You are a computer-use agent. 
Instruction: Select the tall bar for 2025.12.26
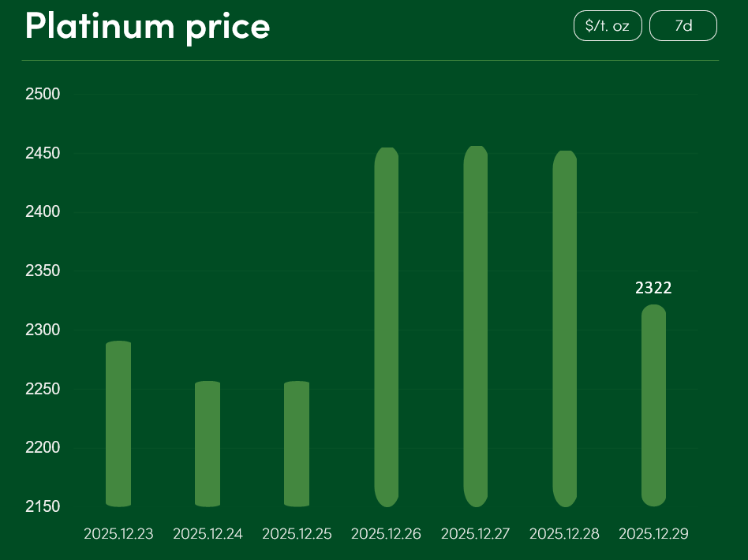point(386,327)
